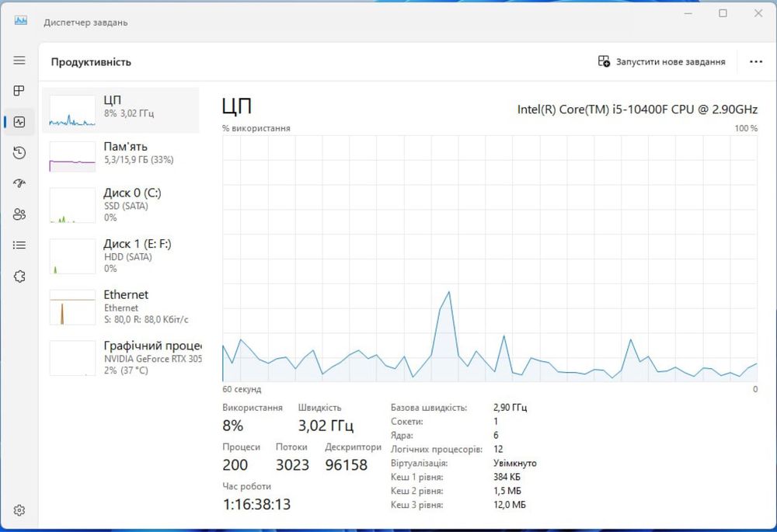Click the Диск 0 mini graph thumbnail
This screenshot has width=777, height=532.
tap(72, 205)
